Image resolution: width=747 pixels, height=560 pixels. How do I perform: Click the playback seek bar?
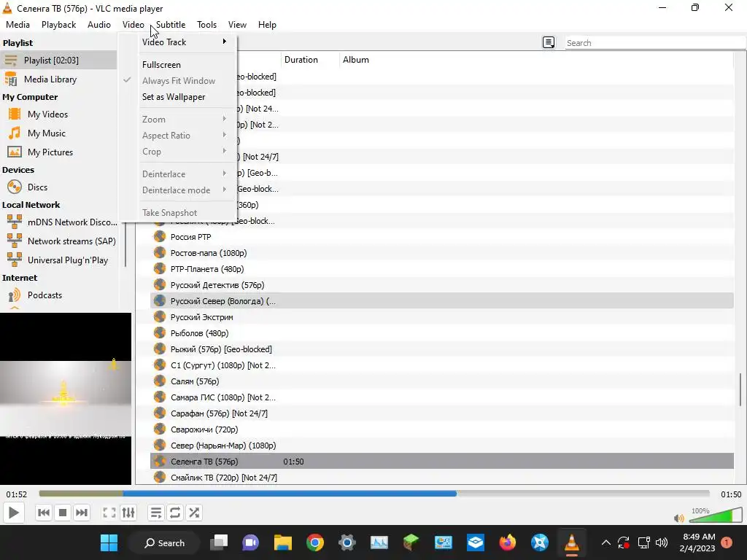tap(374, 494)
